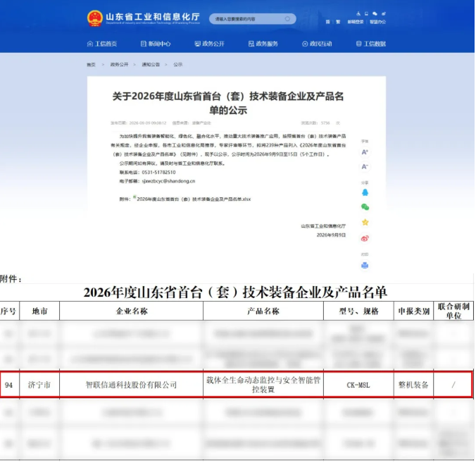Click the 企业名称 column header
This screenshot has width=476, height=463.
click(132, 311)
